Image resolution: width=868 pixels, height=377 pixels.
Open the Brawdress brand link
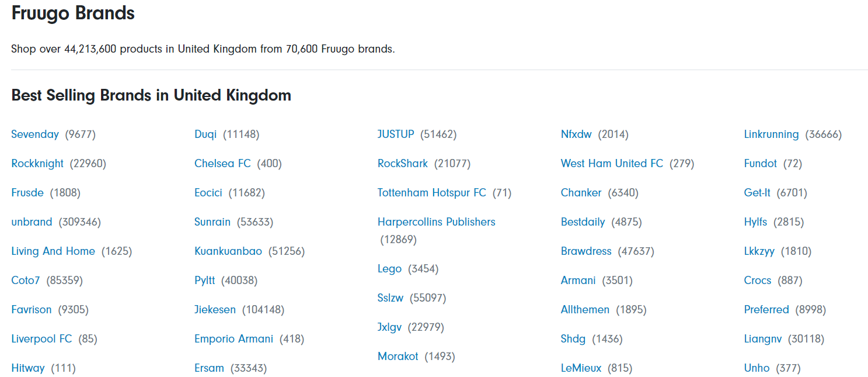click(x=586, y=251)
